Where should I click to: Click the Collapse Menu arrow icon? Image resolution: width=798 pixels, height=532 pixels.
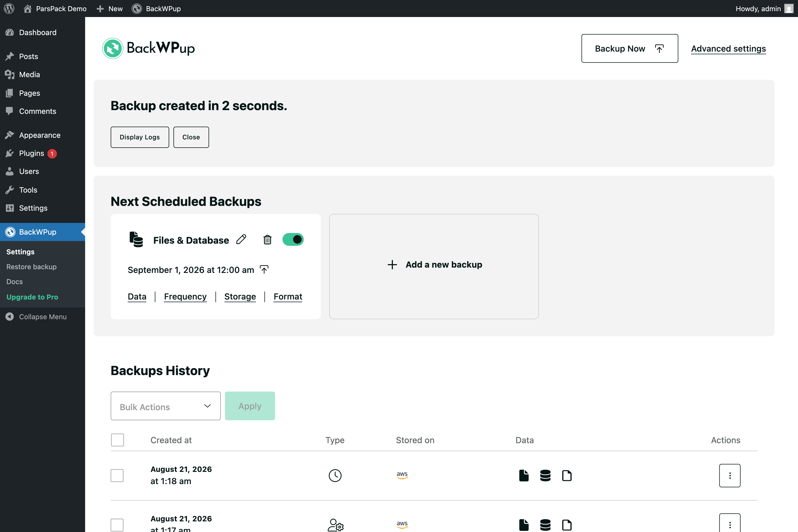pyautogui.click(x=10, y=317)
